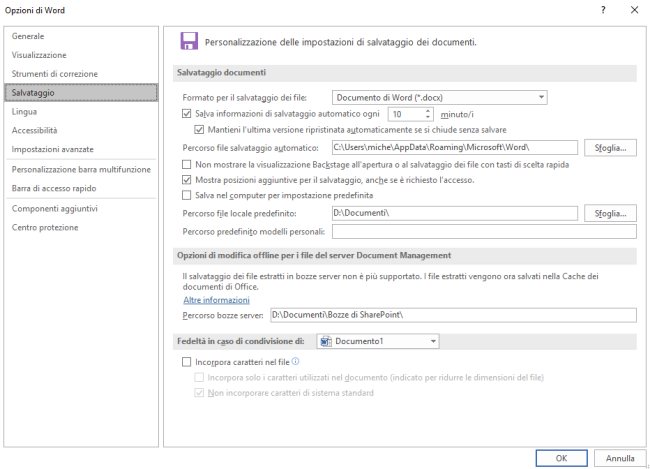
Task: Check Salva nel computer per impostazione predefinita
Action: click(187, 195)
